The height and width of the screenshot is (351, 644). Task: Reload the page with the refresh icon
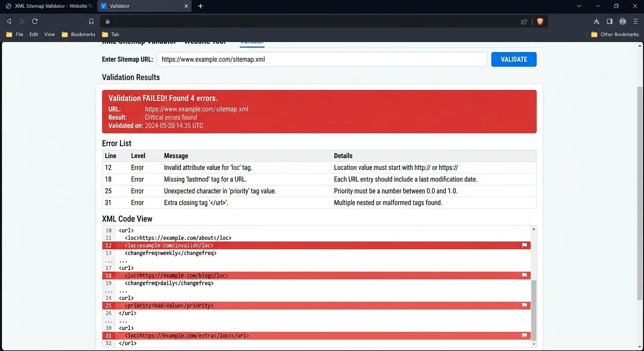click(x=35, y=21)
